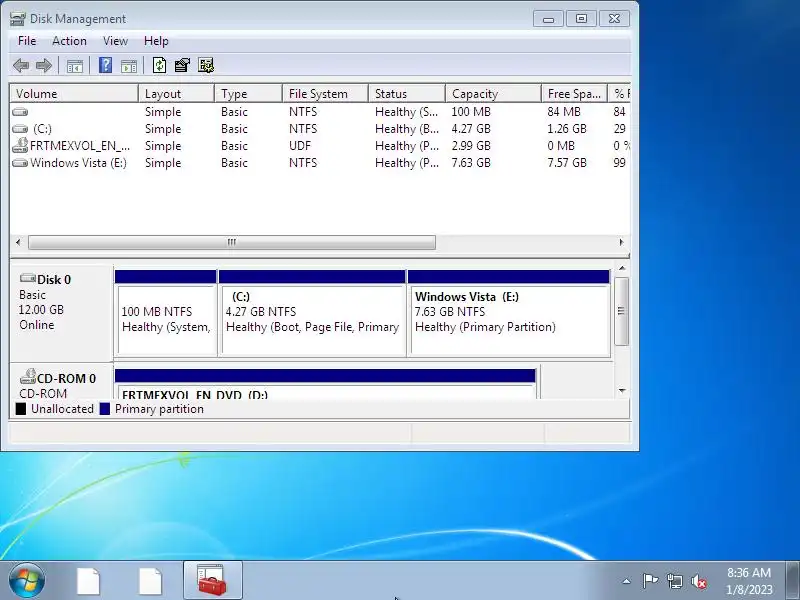Click the volume list left scroll arrow

tap(18, 242)
